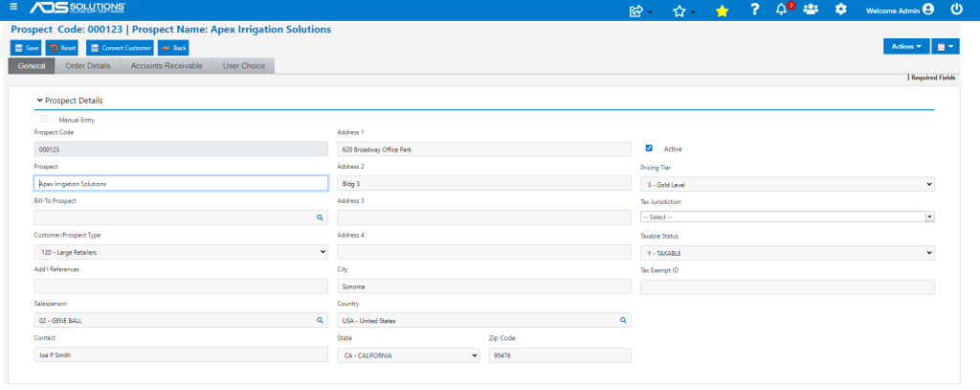Reset the prospect form
980x390 pixels.
click(62, 48)
